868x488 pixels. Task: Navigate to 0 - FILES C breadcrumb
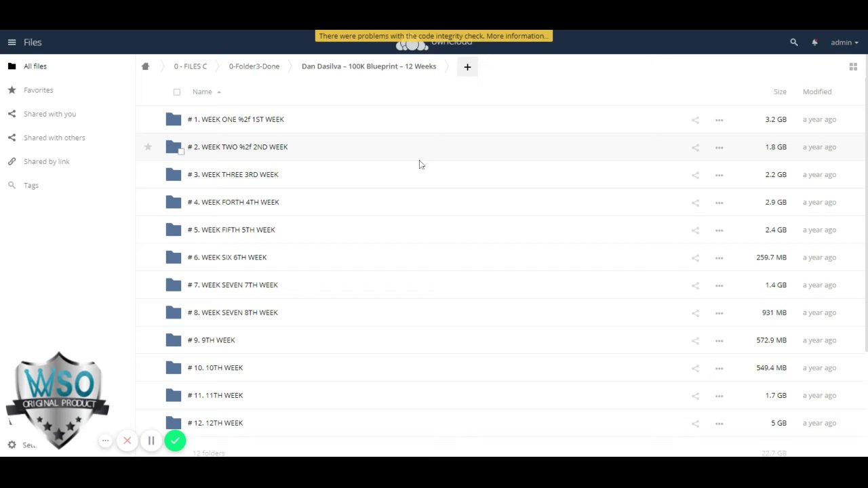click(x=190, y=66)
